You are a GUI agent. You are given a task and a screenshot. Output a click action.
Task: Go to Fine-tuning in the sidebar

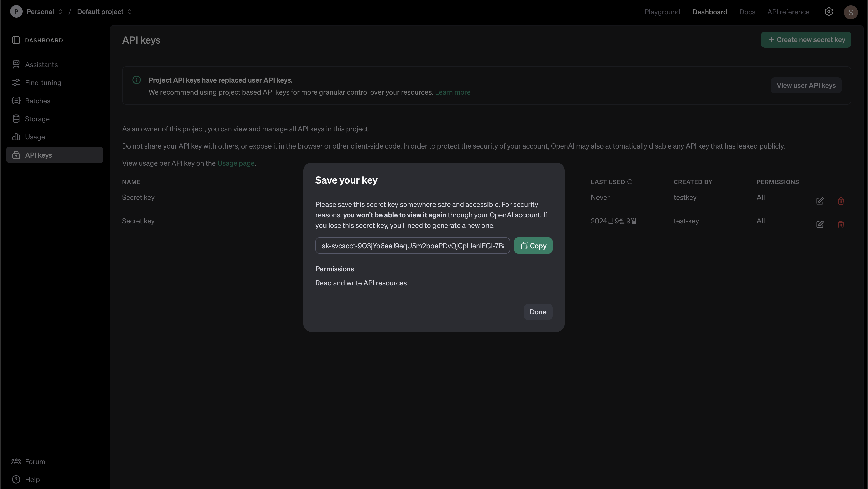coord(43,83)
